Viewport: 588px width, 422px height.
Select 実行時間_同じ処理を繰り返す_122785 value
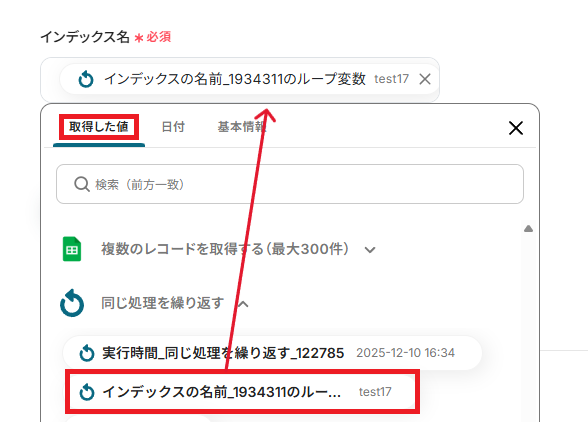[x=272, y=353]
